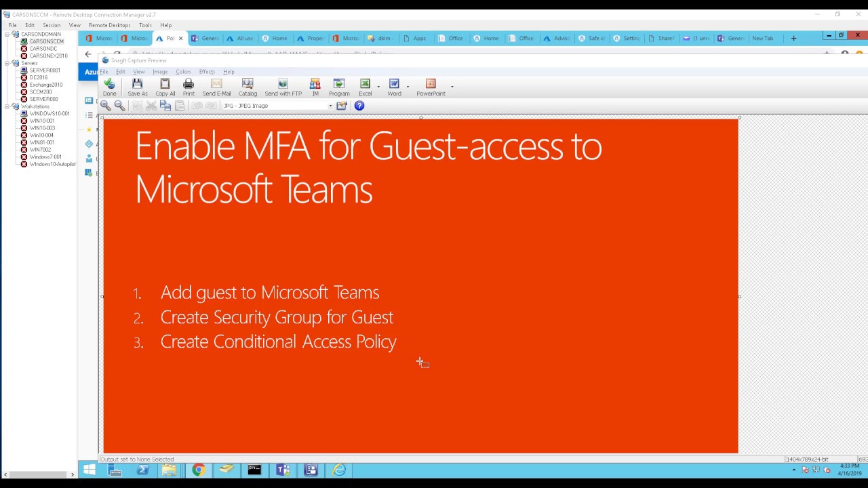Open the Word output dropdown arrow
The image size is (868, 488).
(408, 87)
